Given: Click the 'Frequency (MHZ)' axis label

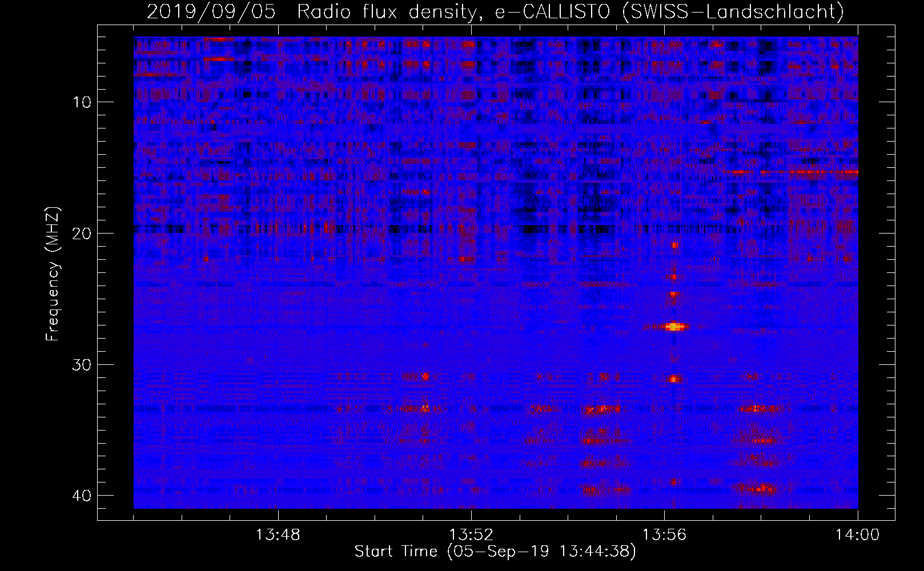Looking at the screenshot, I should [53, 275].
